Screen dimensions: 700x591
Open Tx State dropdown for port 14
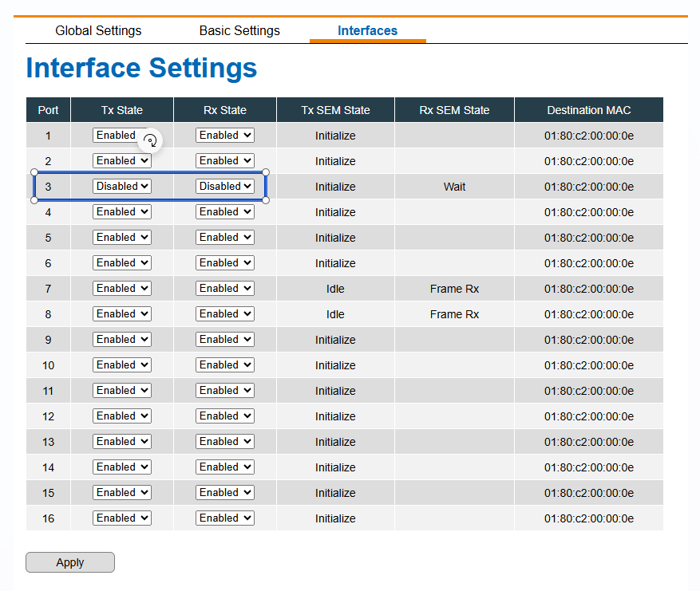[122, 467]
